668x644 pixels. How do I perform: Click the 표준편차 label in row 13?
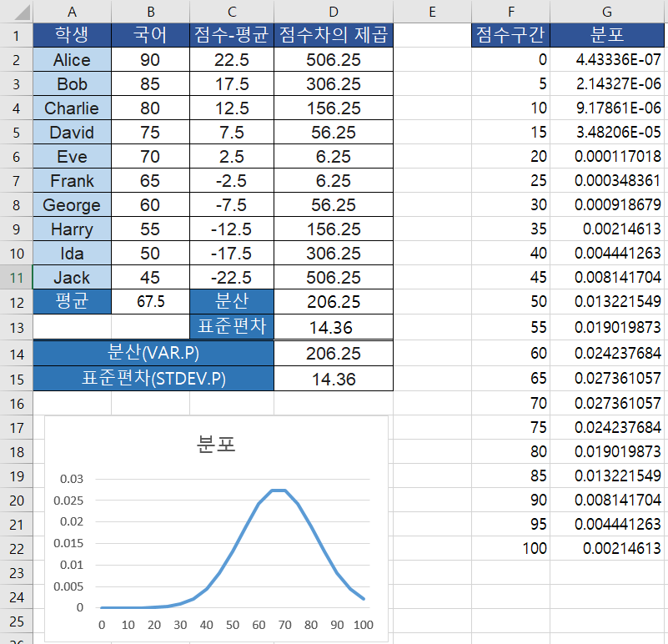click(232, 327)
